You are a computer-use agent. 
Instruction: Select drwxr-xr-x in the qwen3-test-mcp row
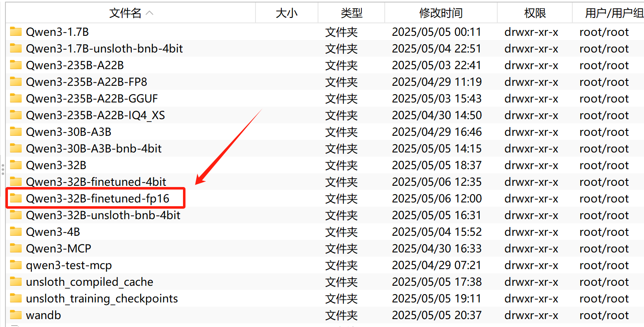pos(531,265)
